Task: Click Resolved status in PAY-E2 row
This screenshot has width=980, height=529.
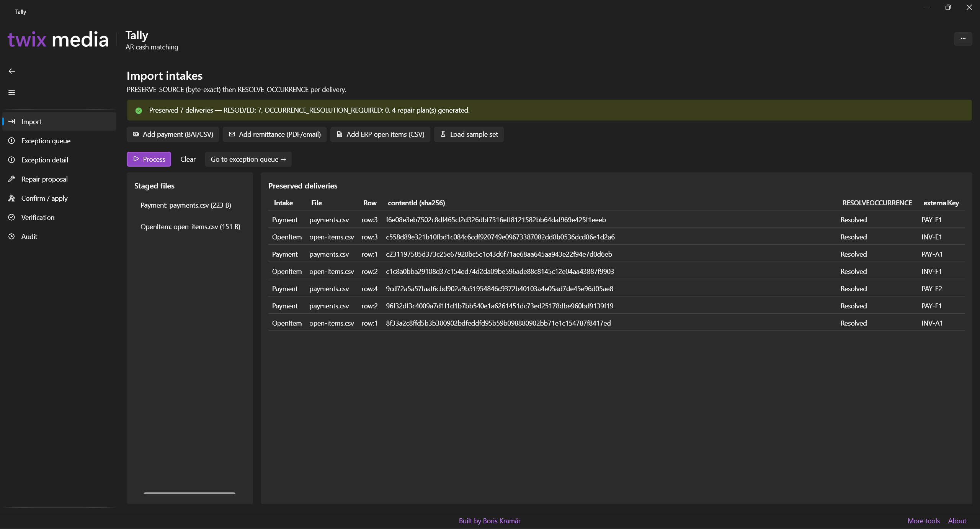Action: click(853, 289)
